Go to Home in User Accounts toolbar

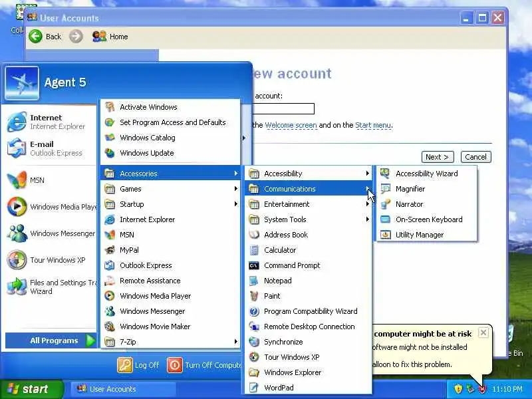[110, 37]
